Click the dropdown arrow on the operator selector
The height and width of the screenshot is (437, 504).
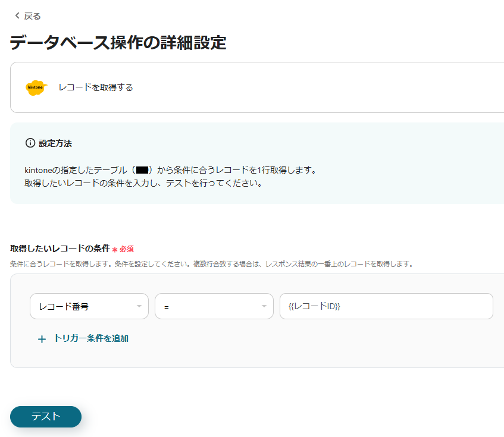pyautogui.click(x=264, y=306)
